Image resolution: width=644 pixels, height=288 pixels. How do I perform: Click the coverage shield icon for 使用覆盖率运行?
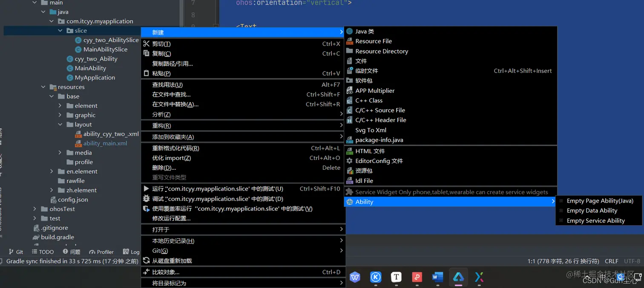(146, 208)
